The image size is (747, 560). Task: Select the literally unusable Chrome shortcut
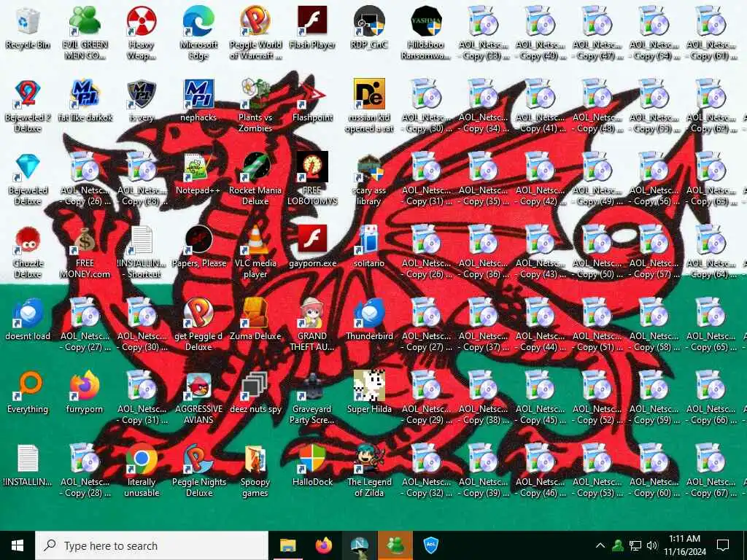tap(142, 459)
